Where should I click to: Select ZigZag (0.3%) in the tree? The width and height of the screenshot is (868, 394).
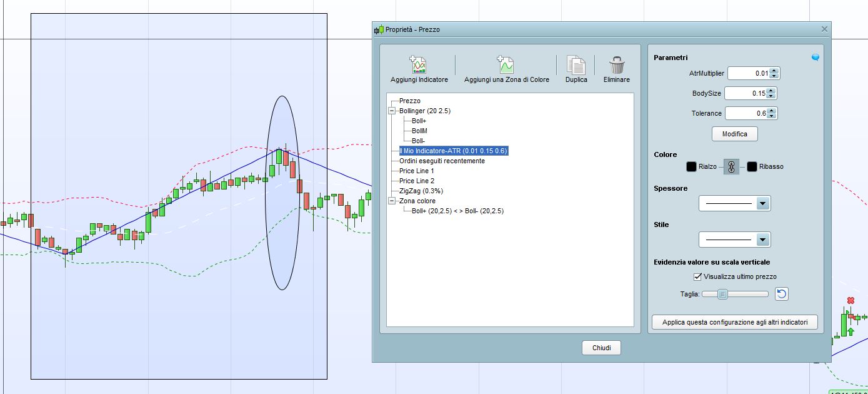click(421, 191)
